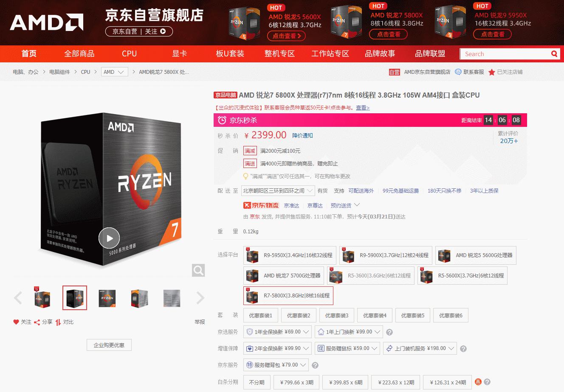Select AMD 锐龙5 5600G处理器 option

click(476, 255)
